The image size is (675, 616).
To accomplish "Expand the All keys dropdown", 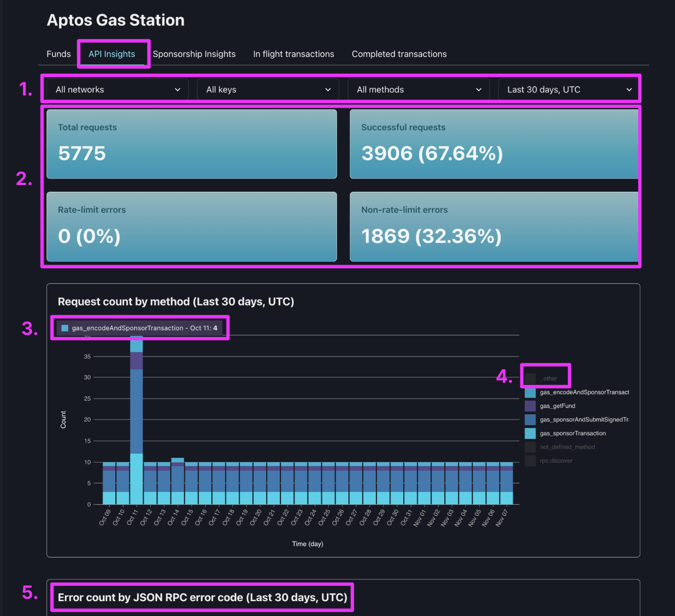I will 268,90.
